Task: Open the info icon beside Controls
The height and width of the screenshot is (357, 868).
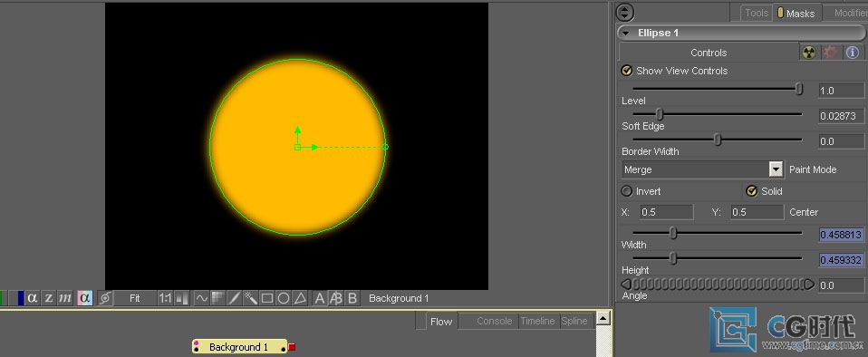Action: coord(853,53)
